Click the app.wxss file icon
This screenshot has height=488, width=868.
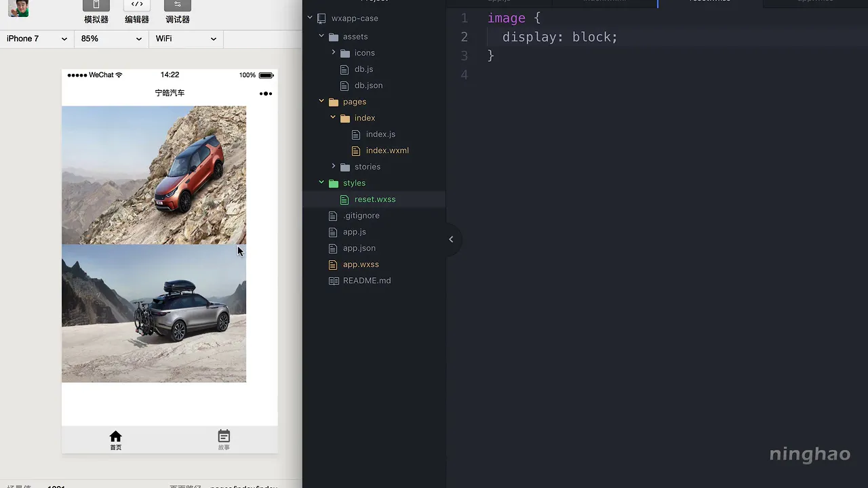[x=332, y=264]
